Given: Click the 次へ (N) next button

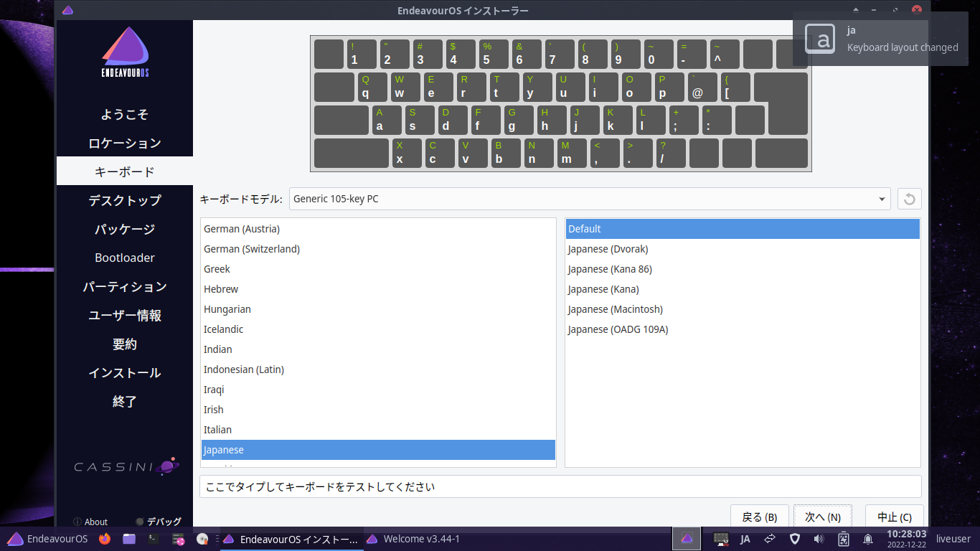Looking at the screenshot, I should [x=823, y=517].
